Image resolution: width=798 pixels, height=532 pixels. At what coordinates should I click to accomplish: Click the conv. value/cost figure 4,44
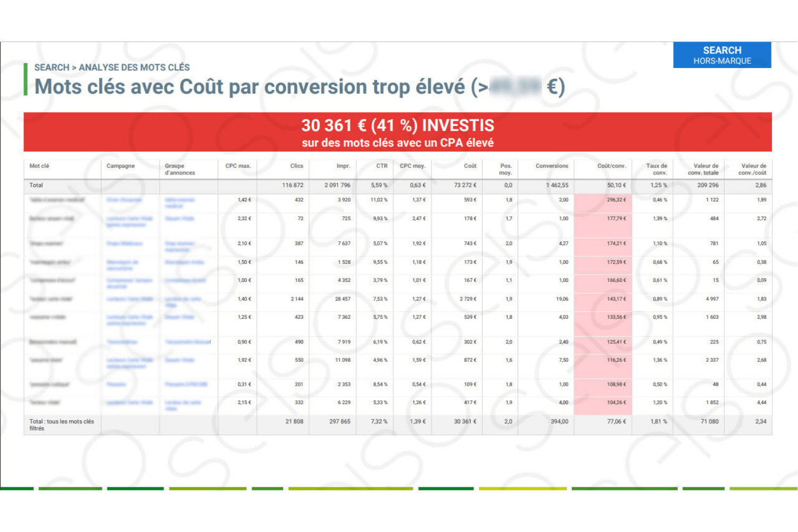[x=762, y=403]
